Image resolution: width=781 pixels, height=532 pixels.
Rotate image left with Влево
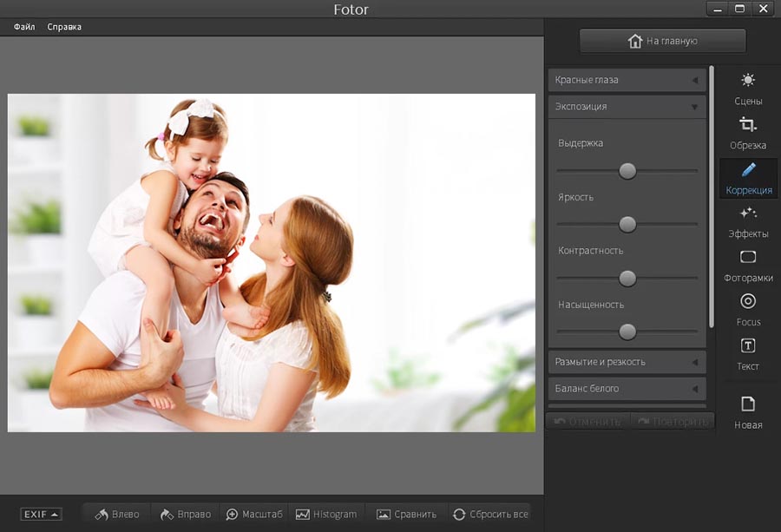(x=116, y=514)
